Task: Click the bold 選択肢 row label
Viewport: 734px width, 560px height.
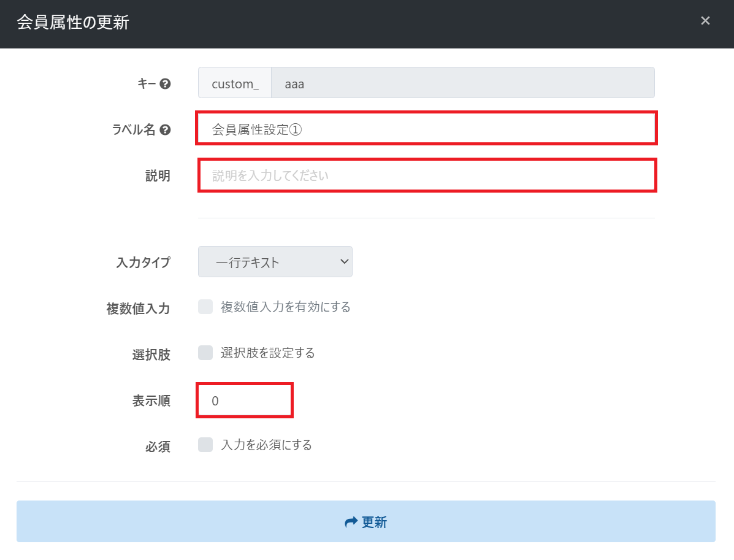Action: (x=151, y=355)
